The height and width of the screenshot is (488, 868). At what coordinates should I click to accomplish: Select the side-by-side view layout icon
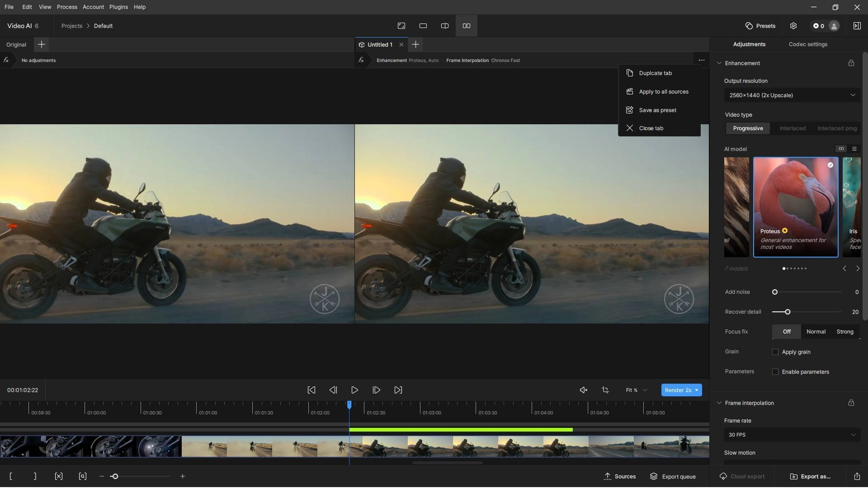(x=467, y=26)
